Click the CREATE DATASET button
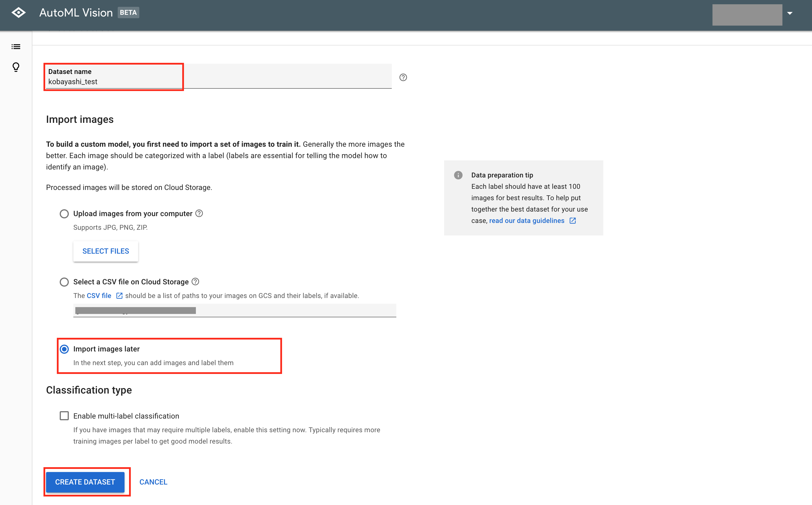 point(85,482)
